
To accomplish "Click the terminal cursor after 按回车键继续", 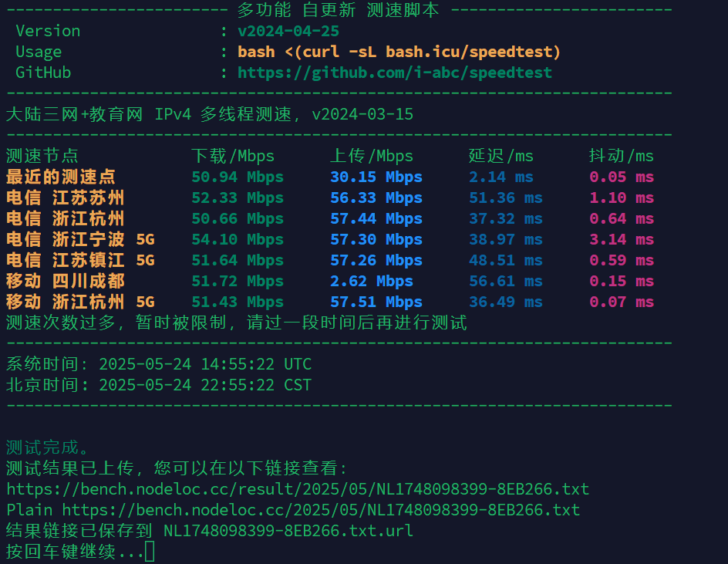I will tap(150, 552).
